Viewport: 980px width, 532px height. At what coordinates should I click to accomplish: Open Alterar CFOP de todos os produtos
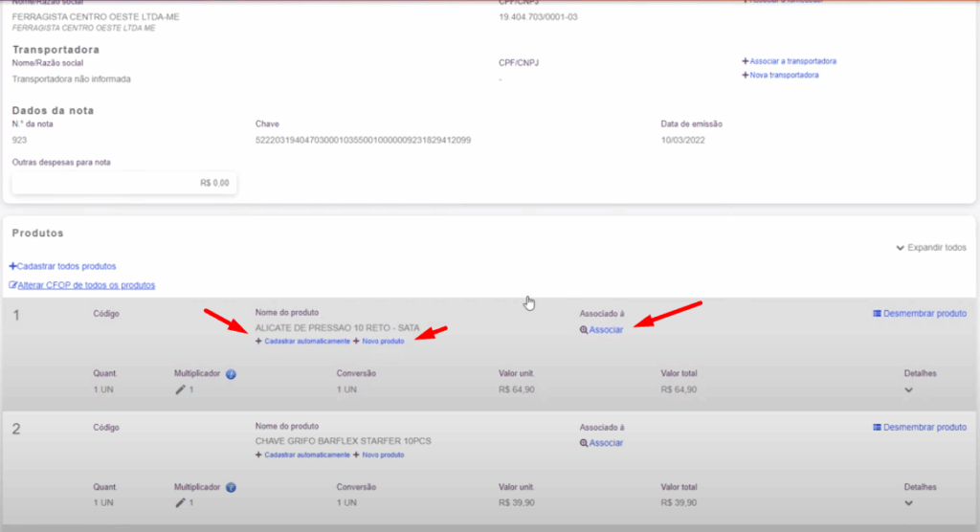(x=82, y=285)
